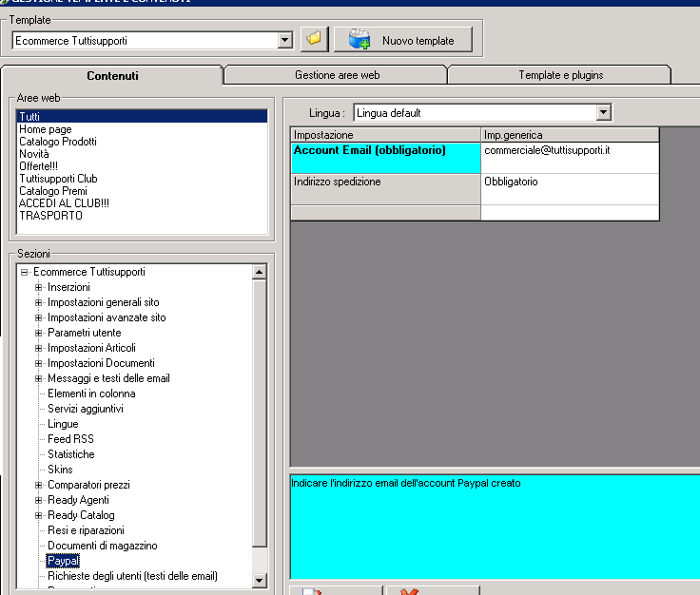The height and width of the screenshot is (595, 700).
Task: Expand the Impostazioni Documenti node
Action: 38,363
